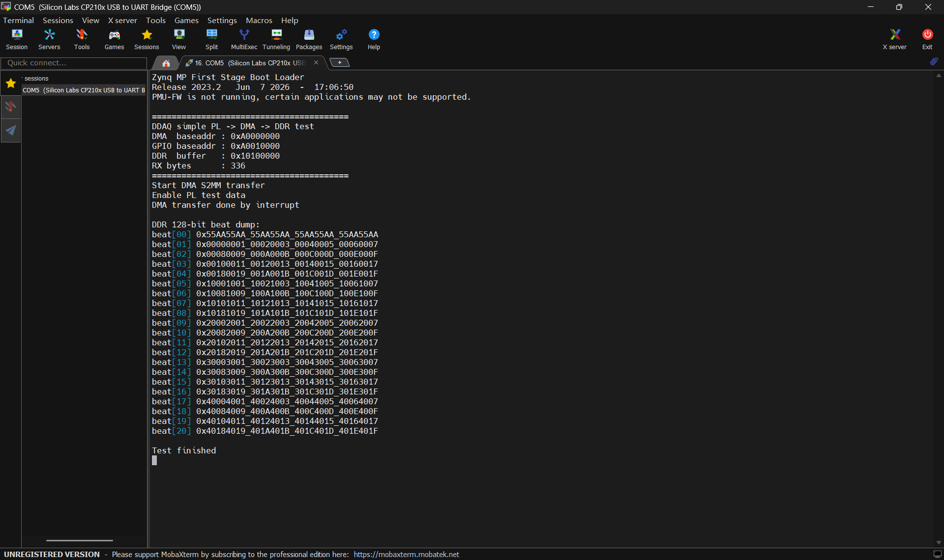Screen dimensions: 944x560
Task: Open the Tunneling icon
Action: 276,39
